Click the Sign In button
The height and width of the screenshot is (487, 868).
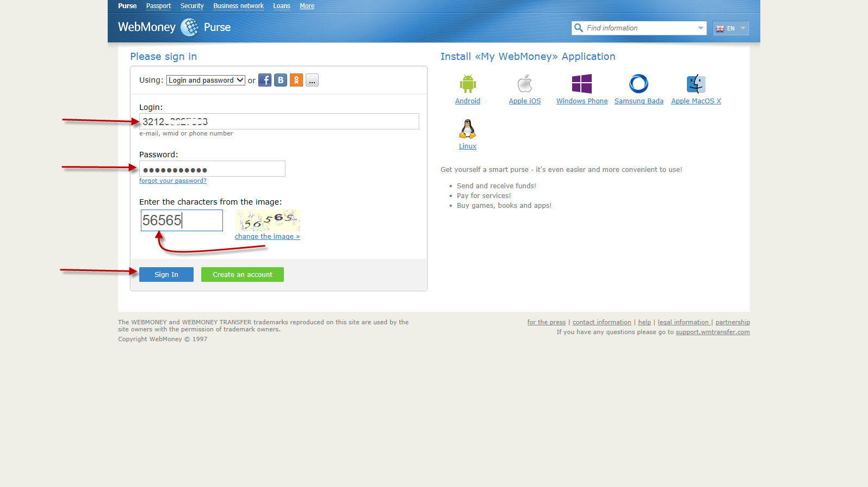pyautogui.click(x=166, y=274)
